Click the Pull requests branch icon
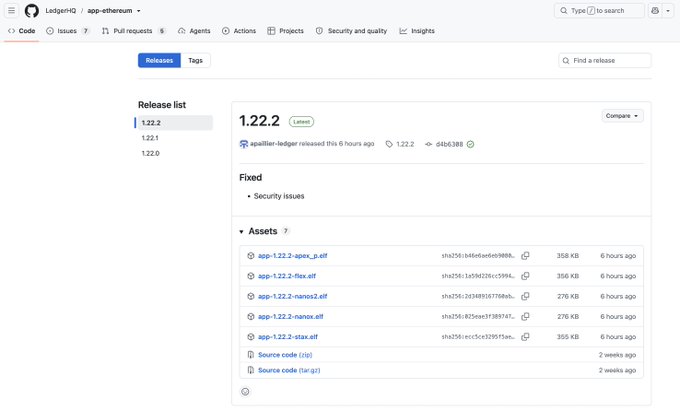 click(105, 31)
